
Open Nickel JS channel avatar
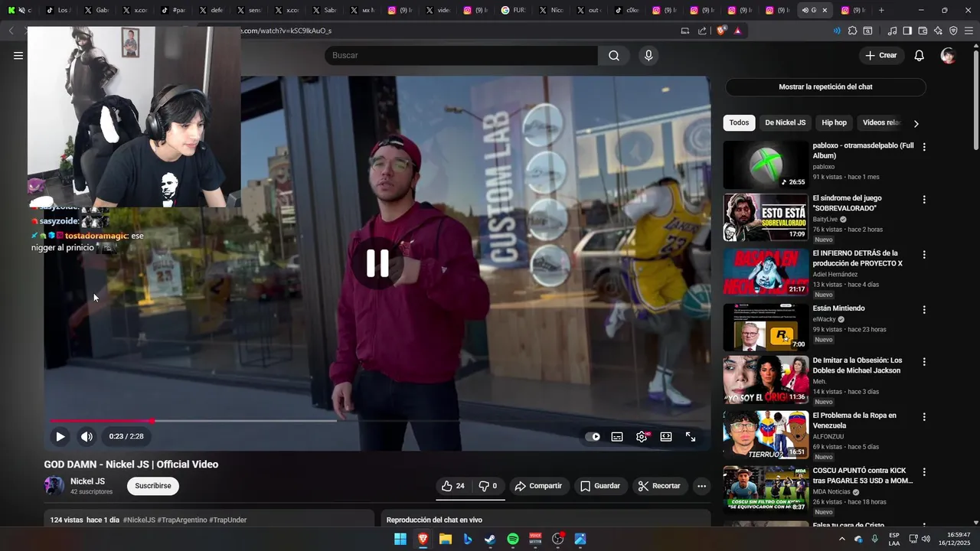point(54,486)
